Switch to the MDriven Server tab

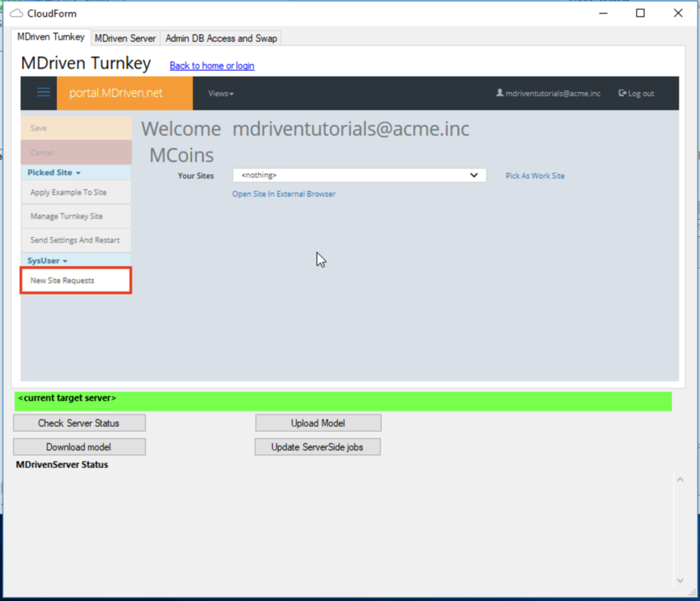tap(125, 38)
